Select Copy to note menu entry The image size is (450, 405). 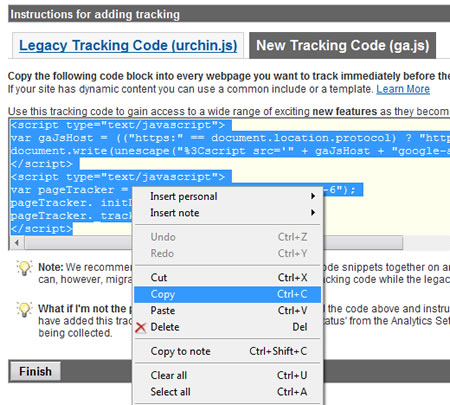[x=227, y=351]
